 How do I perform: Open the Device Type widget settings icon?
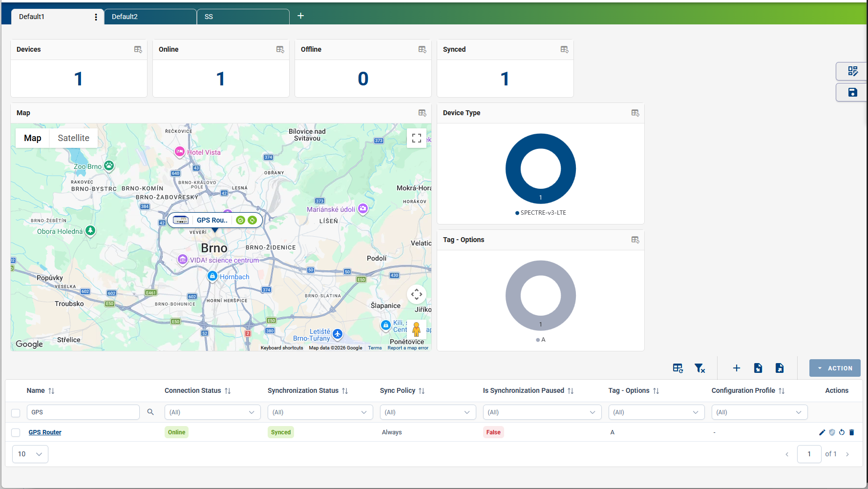[x=635, y=113]
